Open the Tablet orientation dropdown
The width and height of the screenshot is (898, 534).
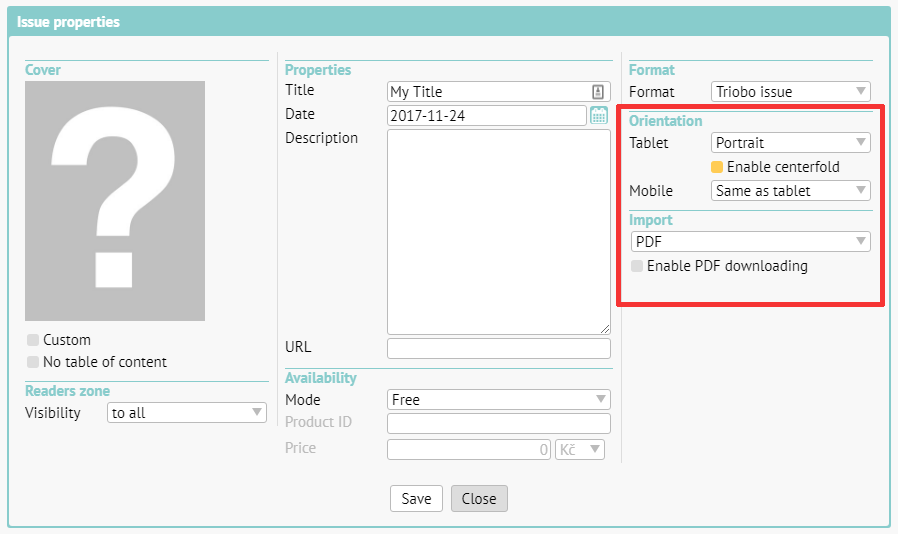[790, 143]
